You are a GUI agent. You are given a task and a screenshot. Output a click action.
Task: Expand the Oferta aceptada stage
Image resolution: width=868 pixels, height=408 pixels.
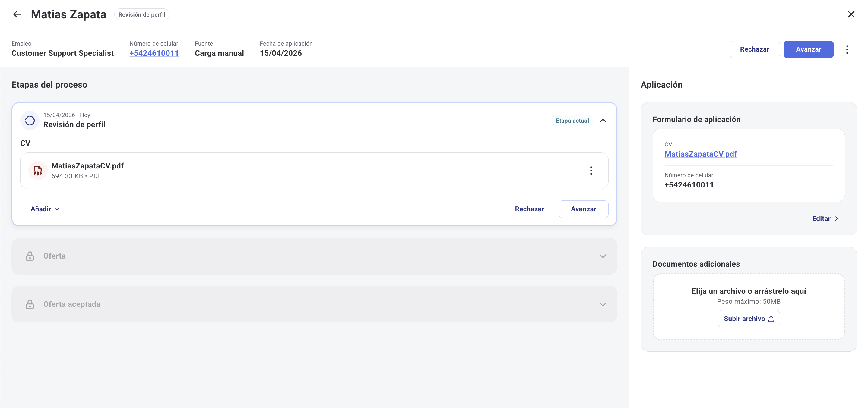[603, 304]
